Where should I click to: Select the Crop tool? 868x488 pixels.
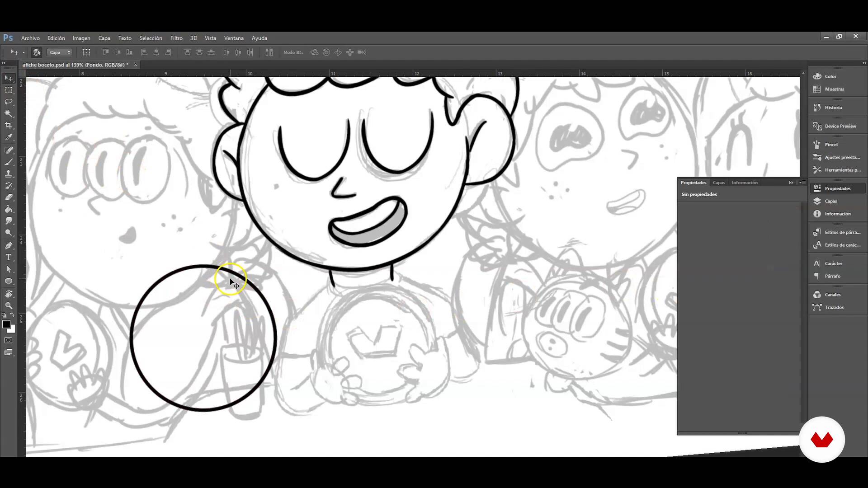9,126
